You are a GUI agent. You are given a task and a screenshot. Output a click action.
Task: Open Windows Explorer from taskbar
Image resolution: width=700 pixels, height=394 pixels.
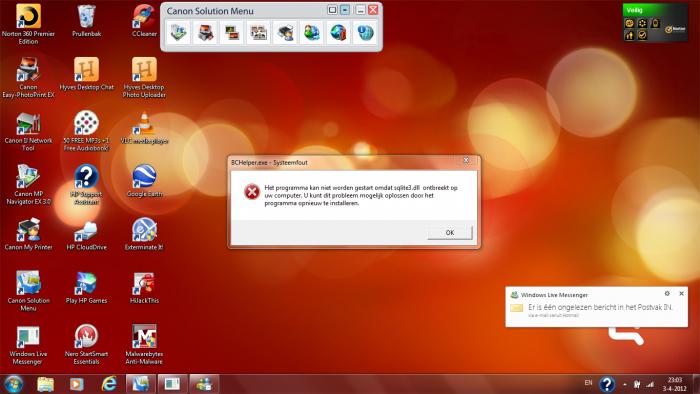click(45, 384)
